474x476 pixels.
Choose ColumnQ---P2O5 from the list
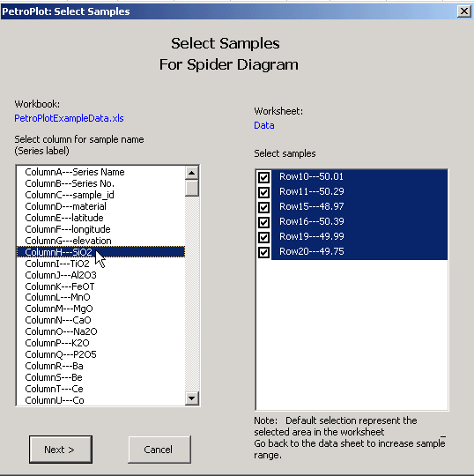(x=100, y=354)
